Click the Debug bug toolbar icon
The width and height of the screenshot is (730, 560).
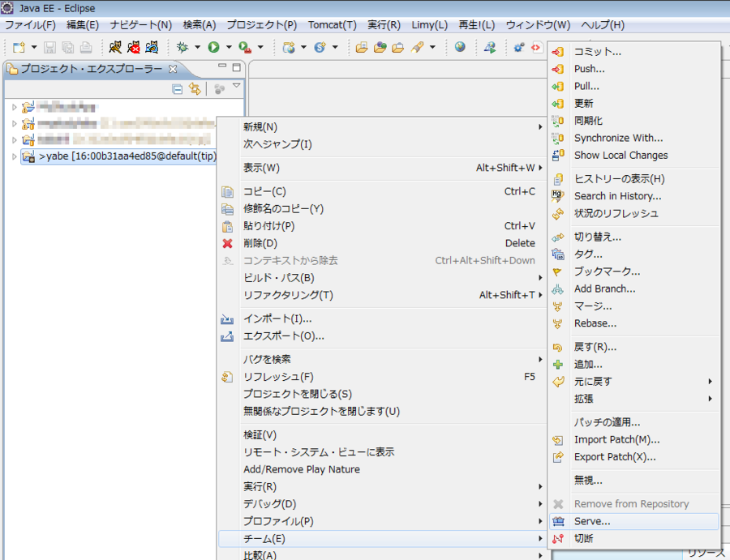(x=182, y=47)
